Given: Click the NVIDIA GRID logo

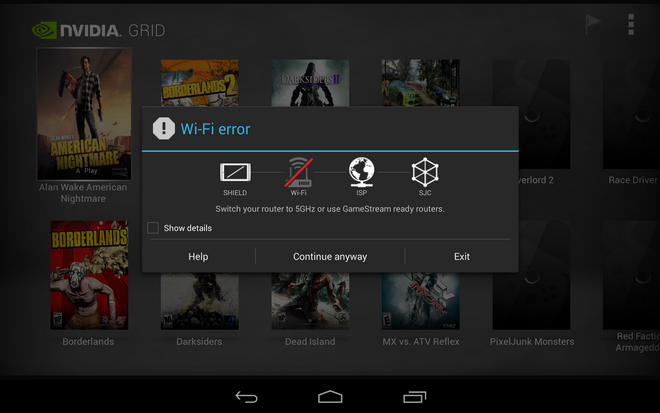Looking at the screenshot, I should [x=99, y=30].
